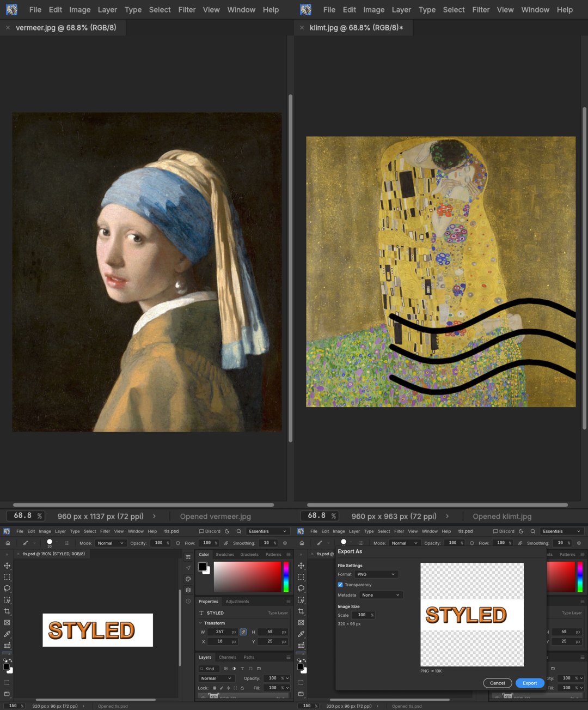
Task: Click Home icon in Properties panel window options bar
Action: pos(8,543)
